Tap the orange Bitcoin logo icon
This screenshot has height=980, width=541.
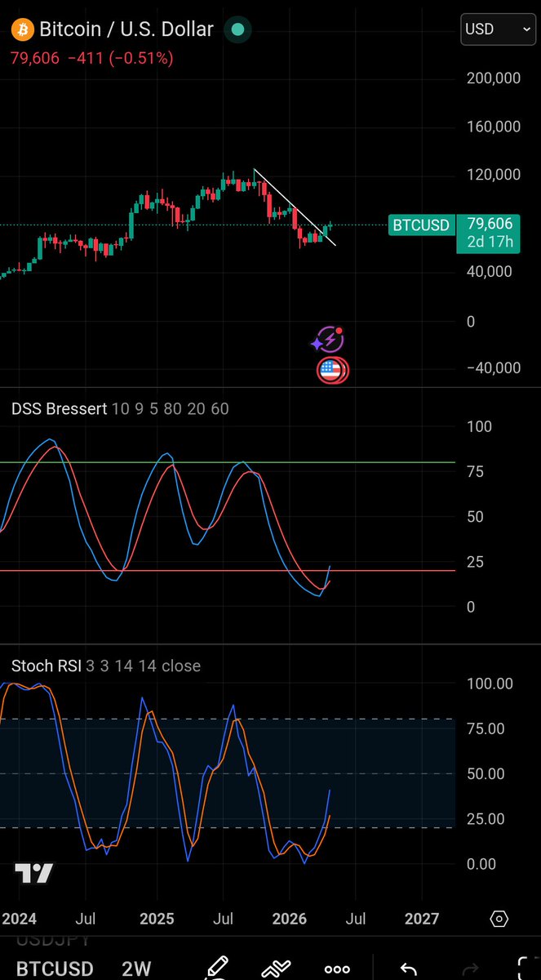pos(23,29)
